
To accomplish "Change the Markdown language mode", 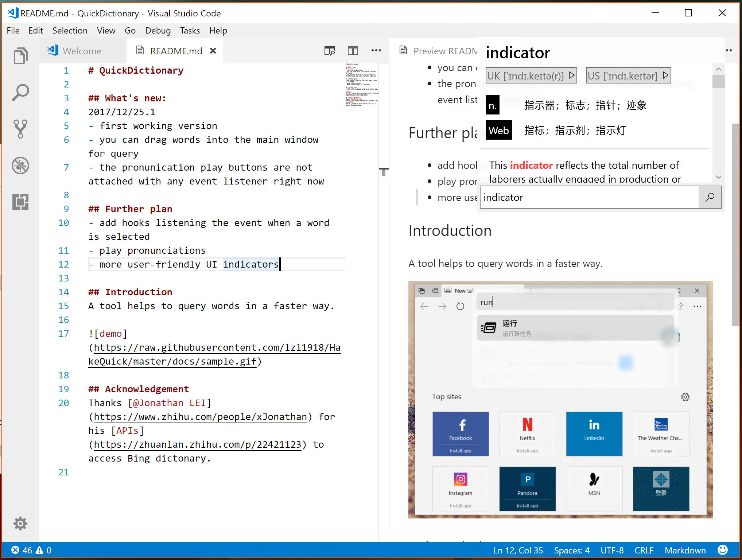I will point(685,550).
